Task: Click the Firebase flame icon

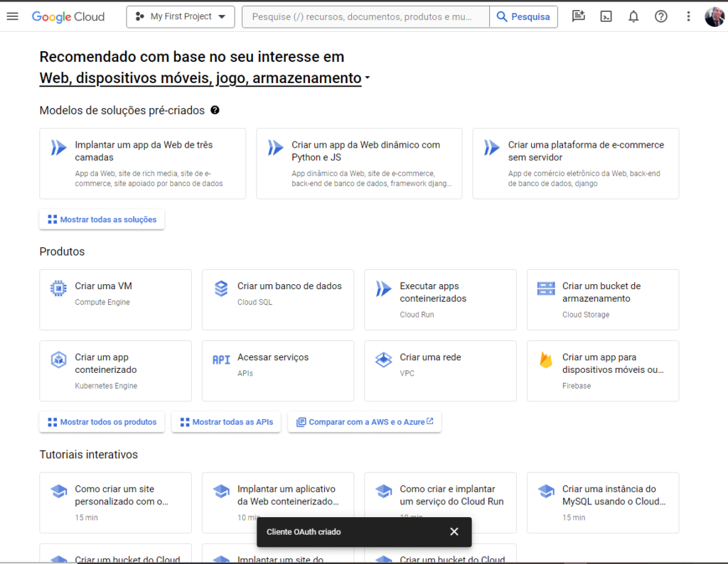Action: pyautogui.click(x=546, y=360)
